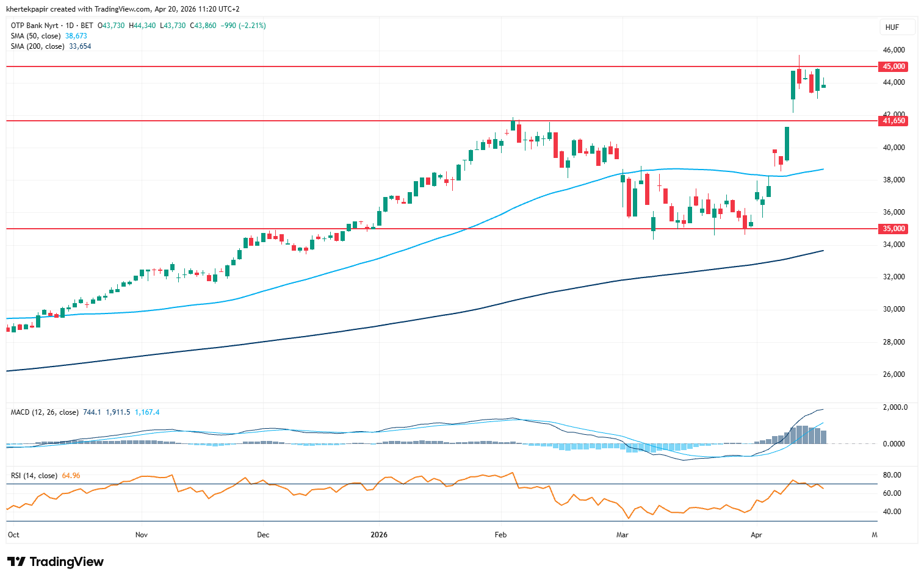Select the MACD (12, 26, close) indicator label
Image resolution: width=924 pixels, height=580 pixels.
coord(45,412)
